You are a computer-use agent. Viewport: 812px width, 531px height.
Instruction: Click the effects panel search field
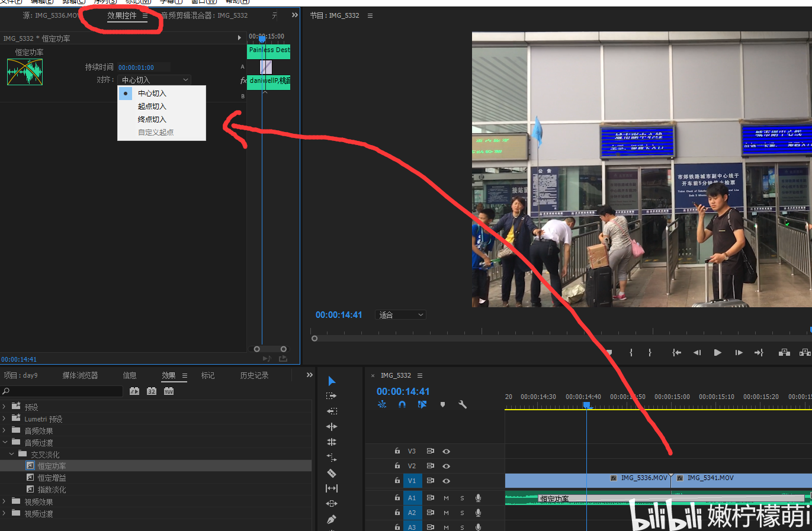coord(62,391)
